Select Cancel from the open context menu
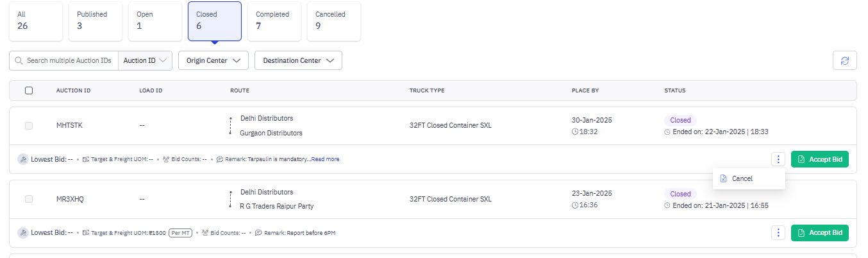Image resolution: width=868 pixels, height=258 pixels. click(x=742, y=178)
